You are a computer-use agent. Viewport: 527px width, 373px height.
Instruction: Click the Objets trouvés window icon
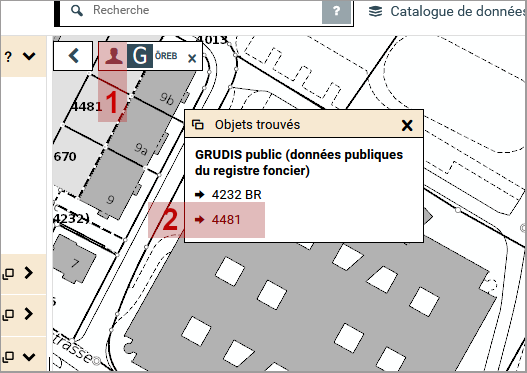click(x=198, y=125)
